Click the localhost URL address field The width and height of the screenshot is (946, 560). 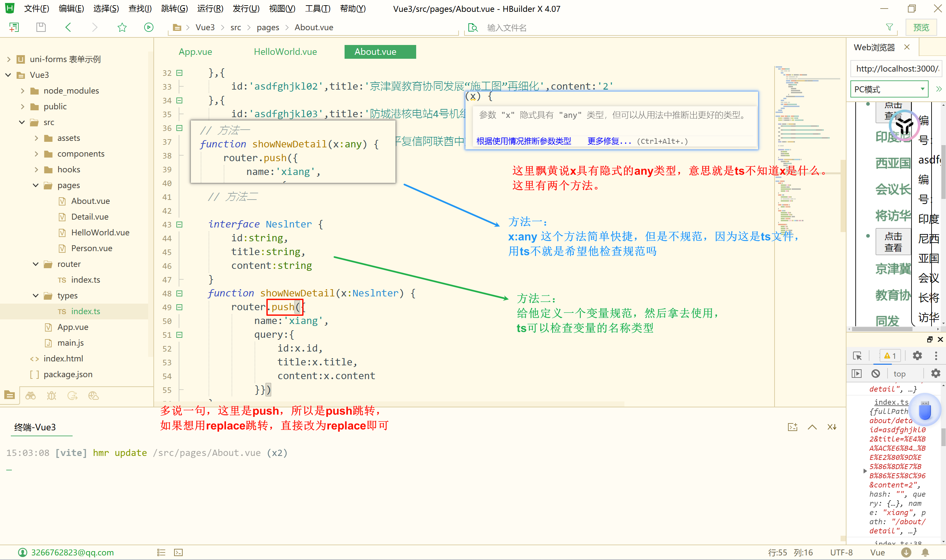point(896,69)
